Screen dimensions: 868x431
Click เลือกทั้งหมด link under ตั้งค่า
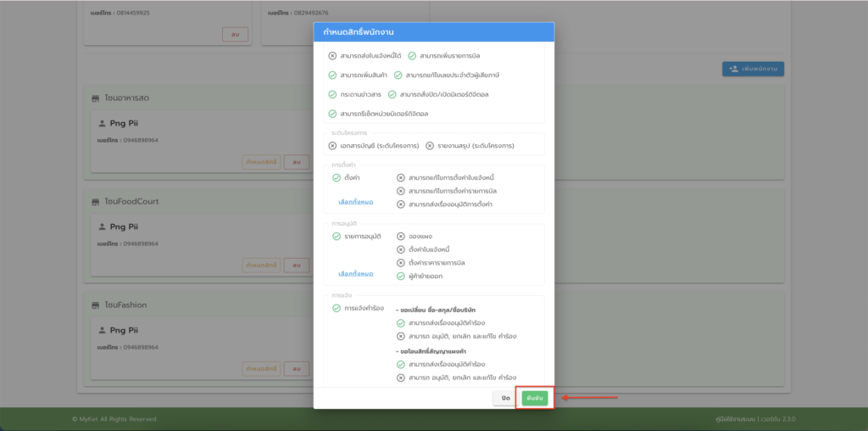click(x=355, y=202)
